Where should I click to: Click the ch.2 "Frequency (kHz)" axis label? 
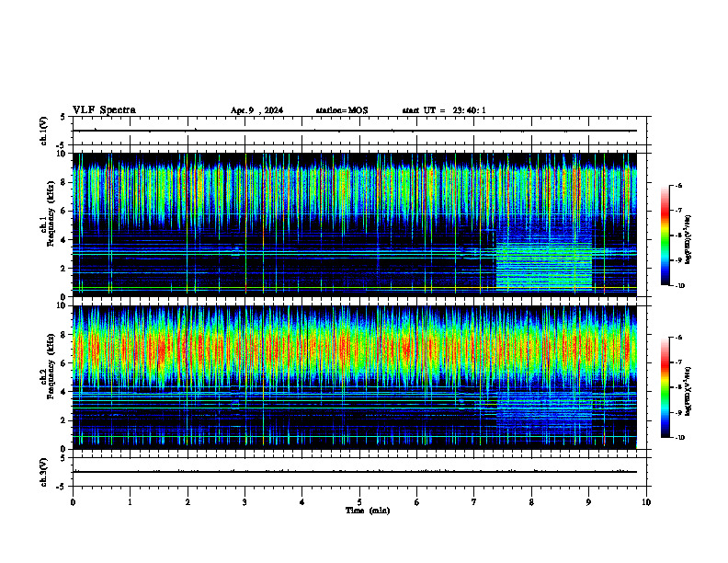pyautogui.click(x=51, y=366)
